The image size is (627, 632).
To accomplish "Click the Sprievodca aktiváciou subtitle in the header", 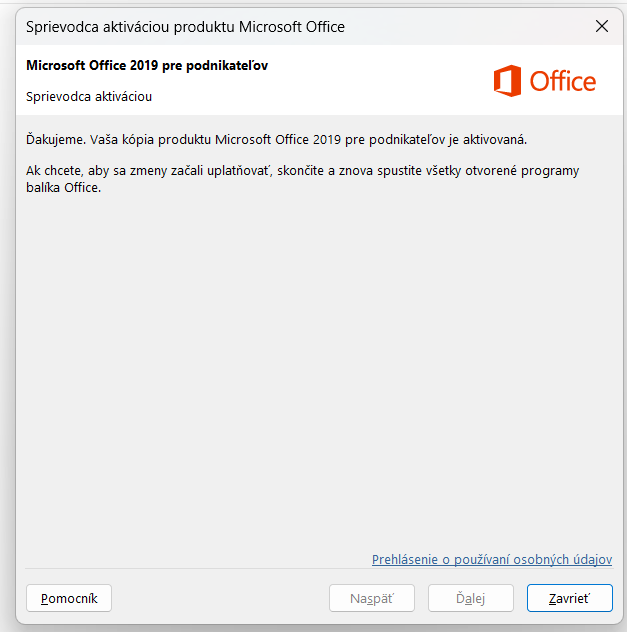I will (x=89, y=97).
